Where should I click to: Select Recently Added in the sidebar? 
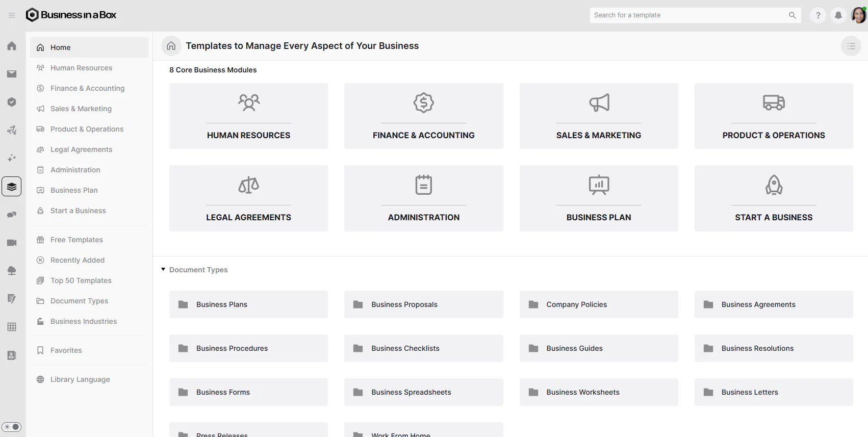tap(89, 260)
